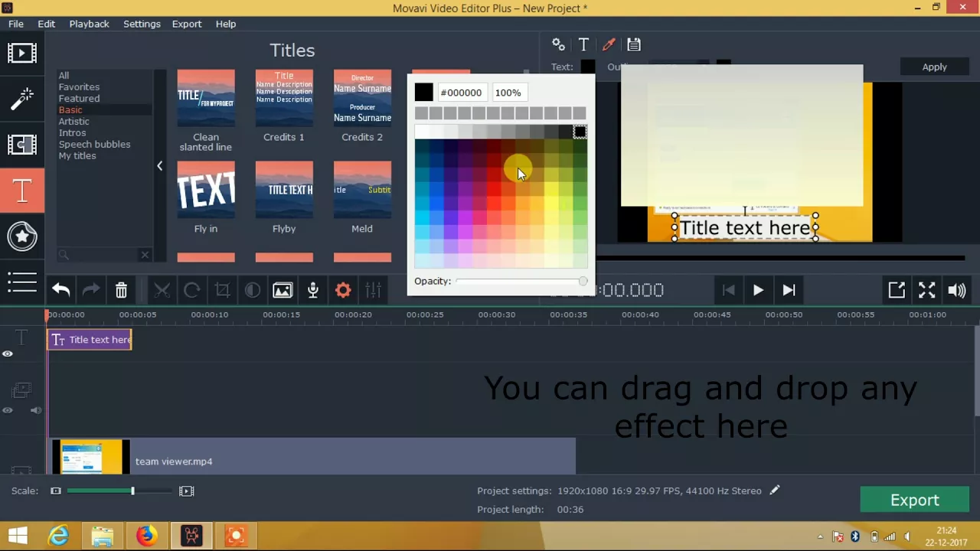Toggle the preview volume speaker icon

pos(956,290)
